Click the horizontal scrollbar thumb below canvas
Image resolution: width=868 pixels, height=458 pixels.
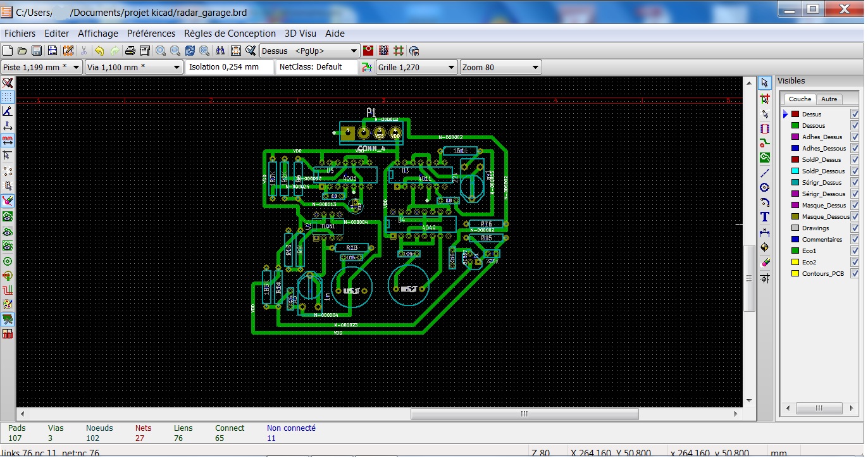pos(524,414)
